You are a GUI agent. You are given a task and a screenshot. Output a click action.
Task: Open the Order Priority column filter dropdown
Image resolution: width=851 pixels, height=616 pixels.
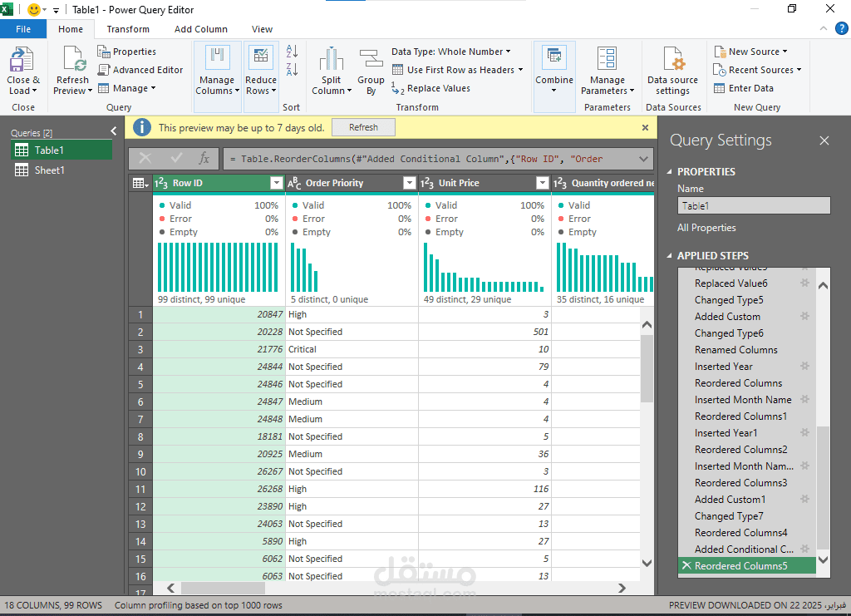[410, 184]
